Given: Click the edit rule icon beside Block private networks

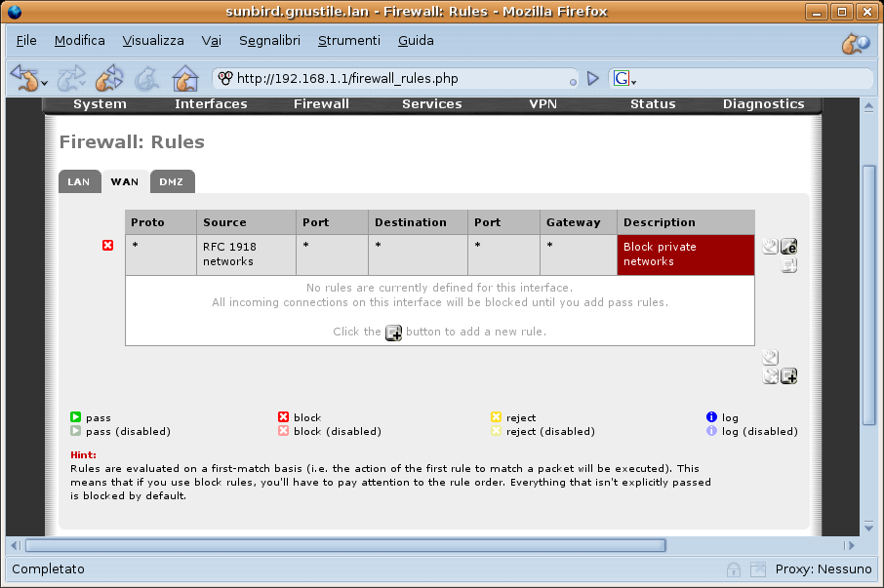Looking at the screenshot, I should click(789, 247).
